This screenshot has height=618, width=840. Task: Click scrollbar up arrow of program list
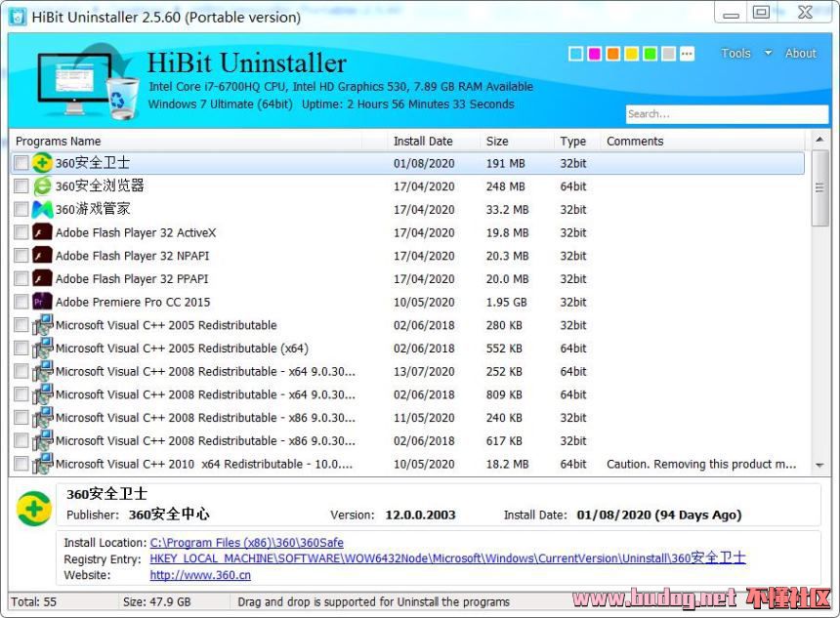819,140
